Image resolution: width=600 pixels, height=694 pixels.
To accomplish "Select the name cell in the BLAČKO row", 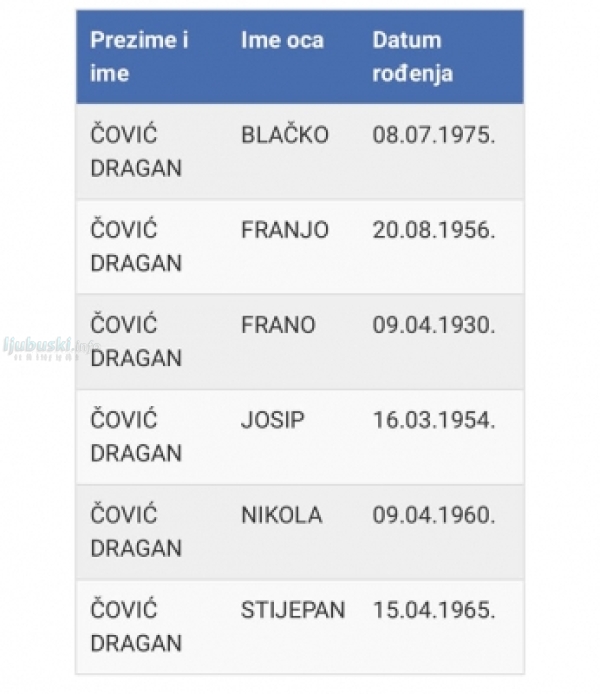I will tap(136, 151).
